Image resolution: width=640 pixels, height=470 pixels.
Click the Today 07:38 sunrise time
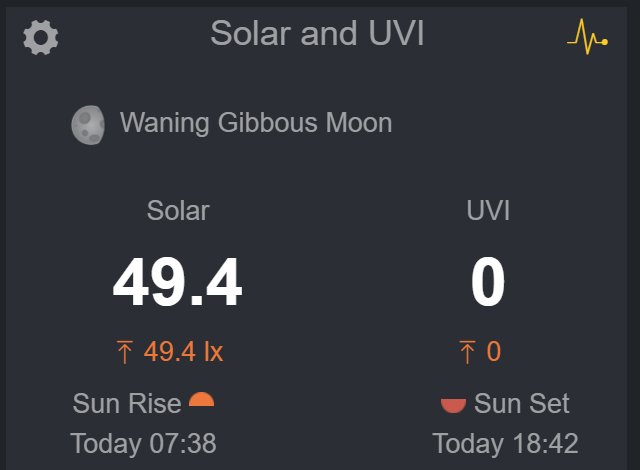143,443
